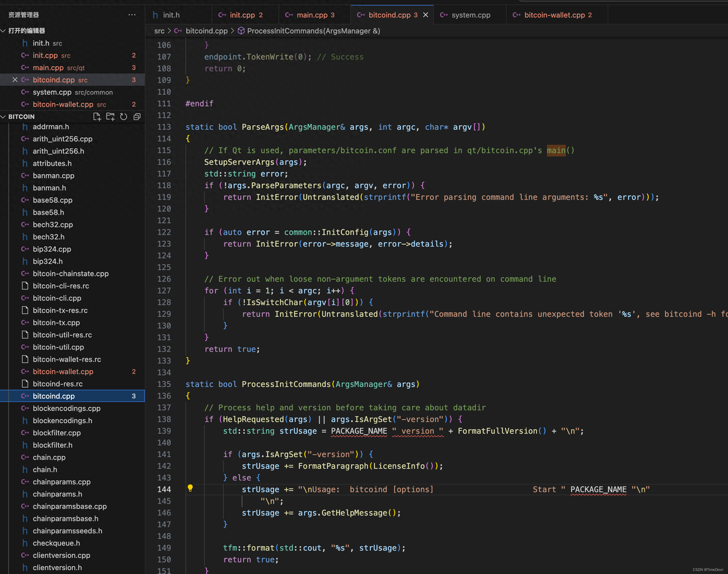Open the bitcoin-wallet.cpp tab
Screen dimensions: 728x574
[x=554, y=15]
